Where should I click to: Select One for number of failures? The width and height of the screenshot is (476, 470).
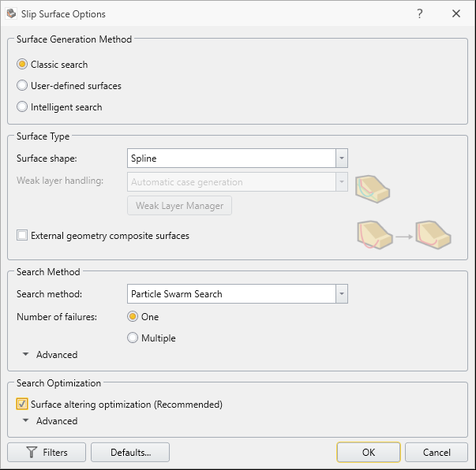(133, 317)
